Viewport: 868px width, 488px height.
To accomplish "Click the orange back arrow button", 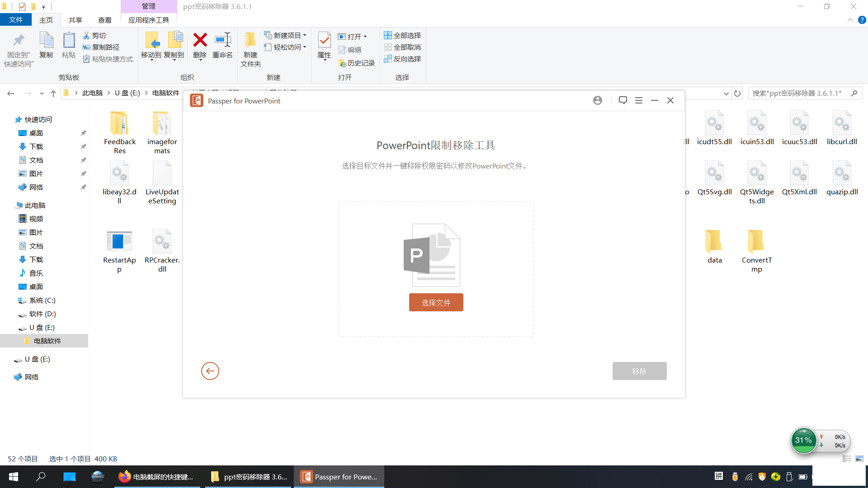I will point(210,371).
